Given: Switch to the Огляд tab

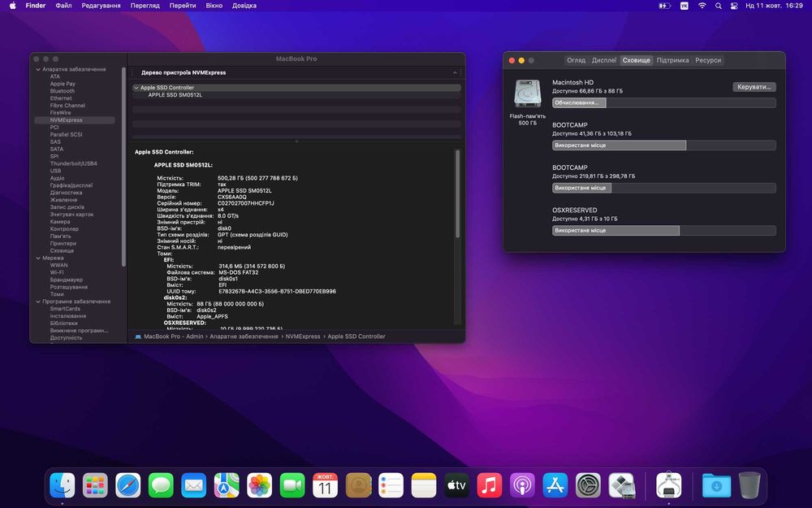Looking at the screenshot, I should pyautogui.click(x=576, y=61).
